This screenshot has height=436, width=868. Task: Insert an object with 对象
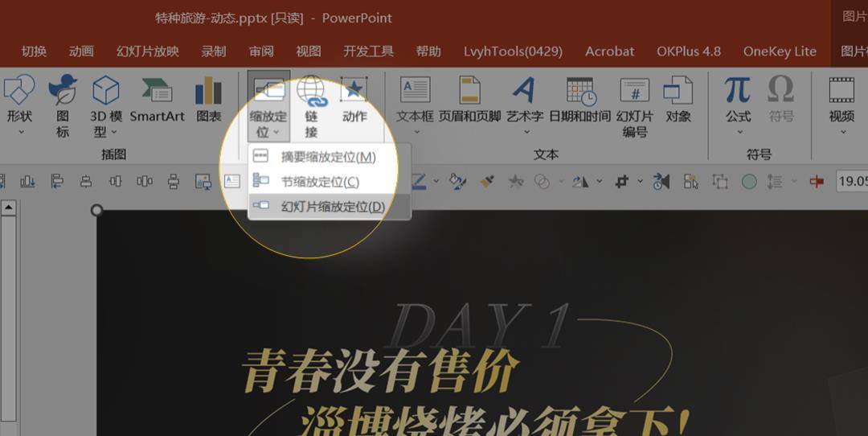[x=678, y=101]
